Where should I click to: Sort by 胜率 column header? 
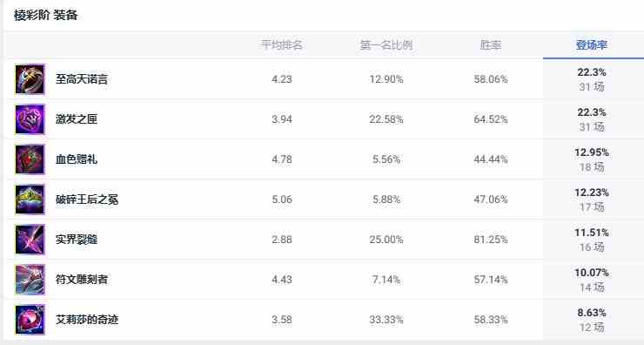point(491,44)
